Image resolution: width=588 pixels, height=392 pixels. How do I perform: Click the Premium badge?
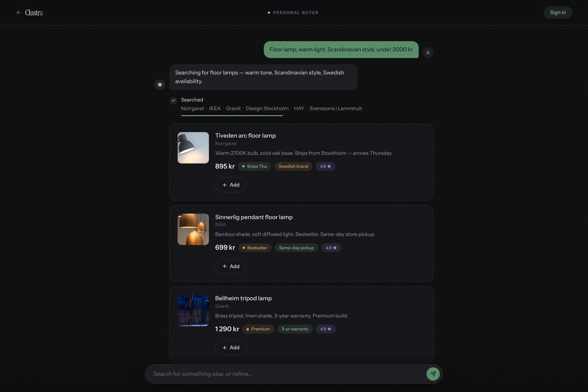[x=258, y=329]
